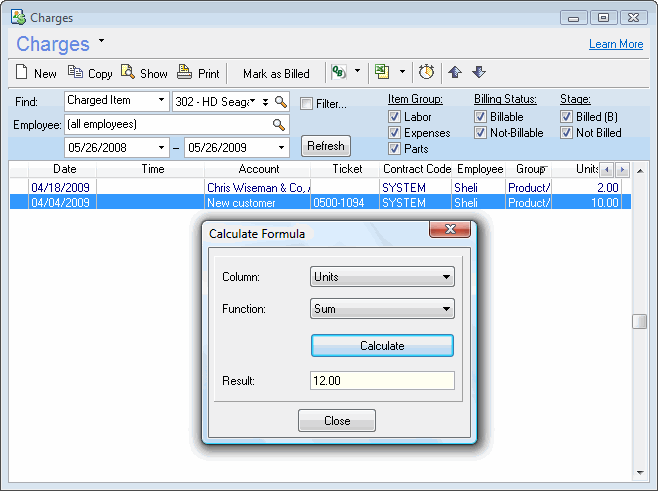
Task: Click Mark as Billed in toolbar
Action: pyautogui.click(x=276, y=73)
